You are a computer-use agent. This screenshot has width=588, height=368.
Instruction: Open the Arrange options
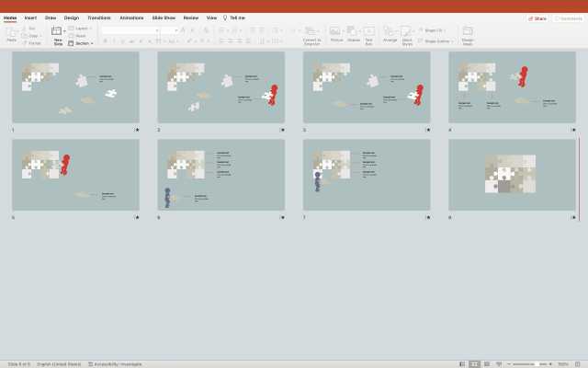point(390,32)
